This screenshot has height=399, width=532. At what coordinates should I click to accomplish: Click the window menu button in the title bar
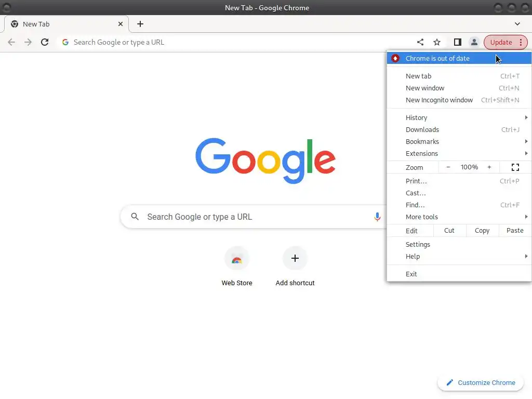click(x=6, y=7)
